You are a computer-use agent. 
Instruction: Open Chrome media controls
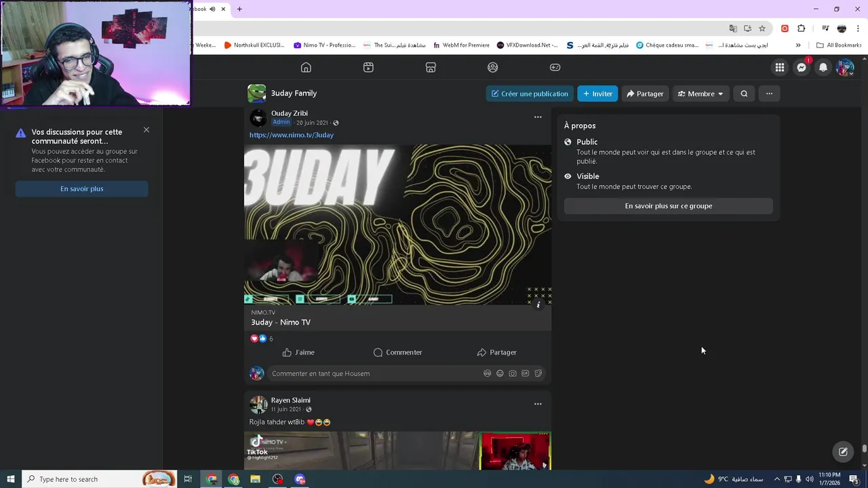pyautogui.click(x=825, y=28)
